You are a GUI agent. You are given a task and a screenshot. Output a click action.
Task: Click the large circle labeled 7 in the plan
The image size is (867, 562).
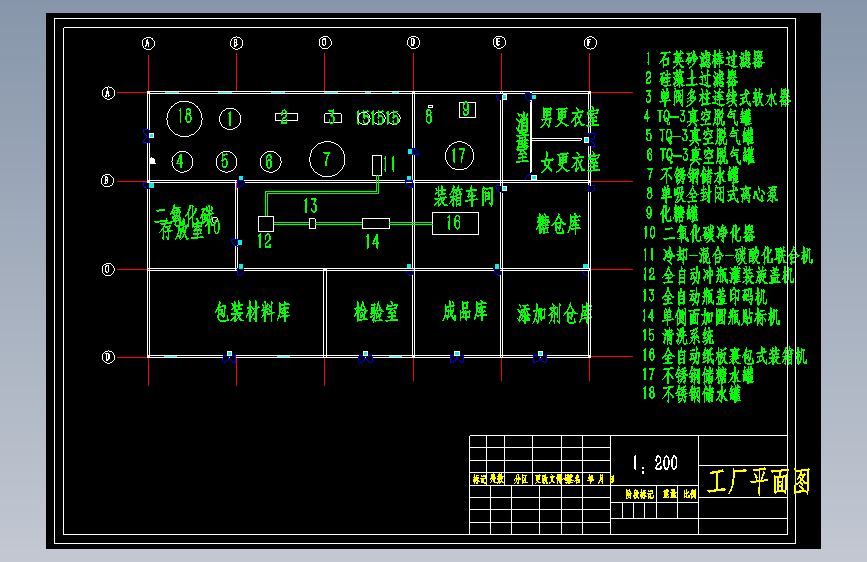pos(327,159)
